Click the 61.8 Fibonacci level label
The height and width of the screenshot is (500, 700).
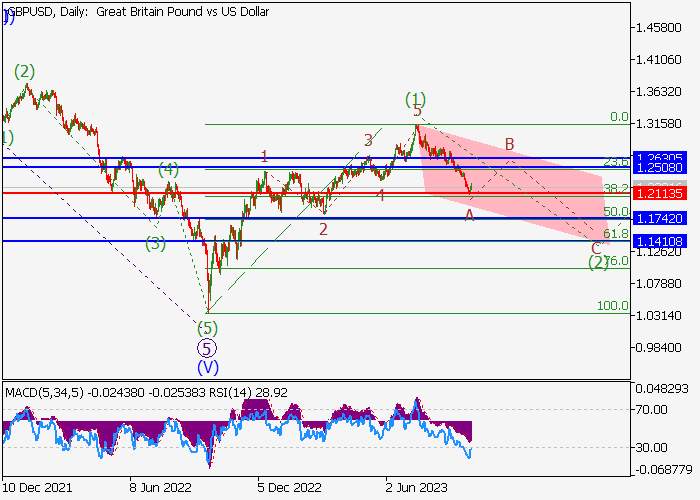pyautogui.click(x=616, y=233)
